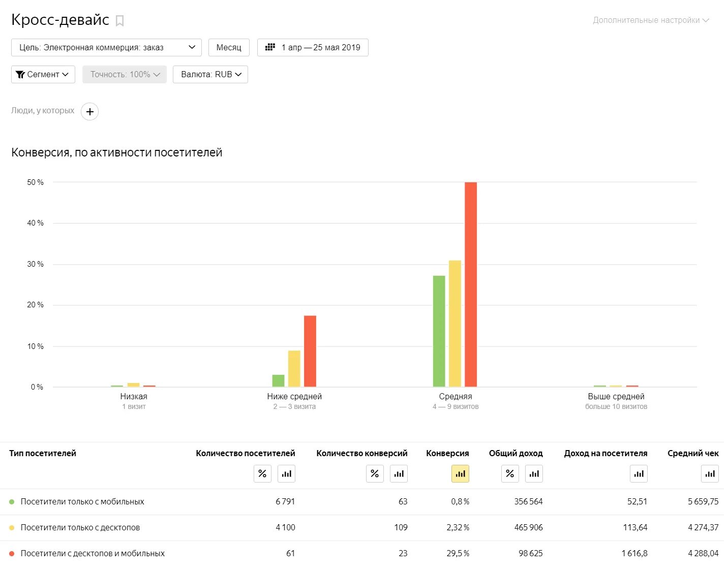Viewport: 728px width, 574px height.
Task: Click total revenue 465 906
Action: [529, 528]
